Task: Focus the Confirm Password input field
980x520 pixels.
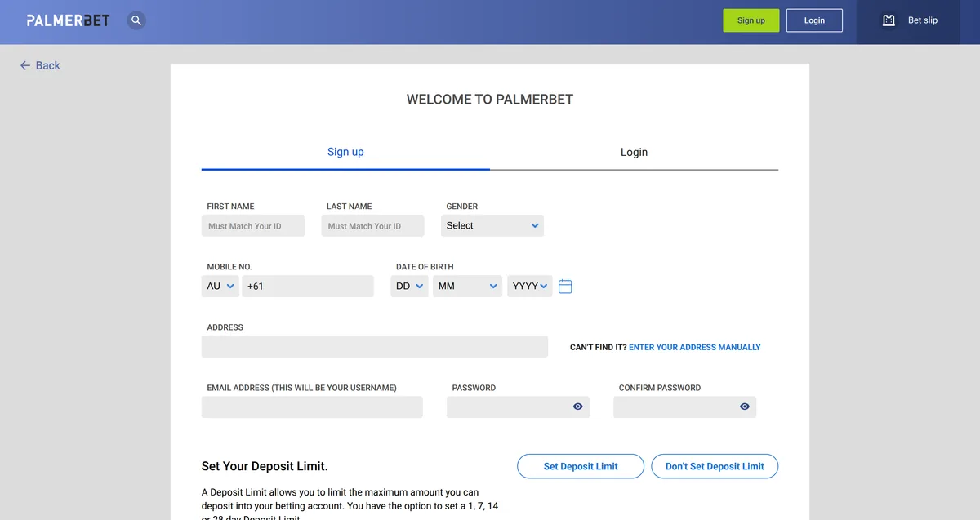Action: (x=685, y=407)
